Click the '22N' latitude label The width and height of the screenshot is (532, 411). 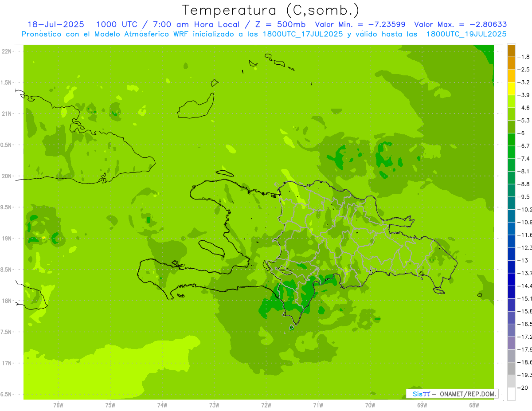7,51
